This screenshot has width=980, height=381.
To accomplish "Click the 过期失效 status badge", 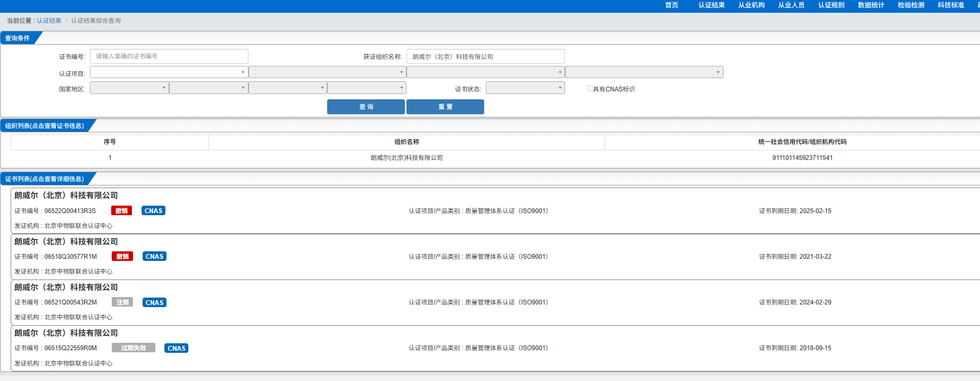I will pyautogui.click(x=133, y=348).
